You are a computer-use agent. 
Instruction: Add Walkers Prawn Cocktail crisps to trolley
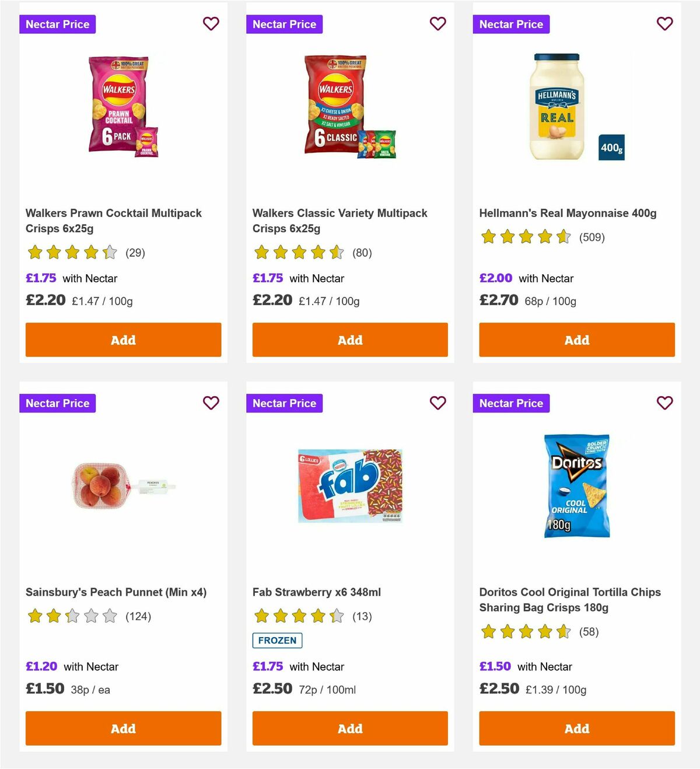click(x=123, y=340)
